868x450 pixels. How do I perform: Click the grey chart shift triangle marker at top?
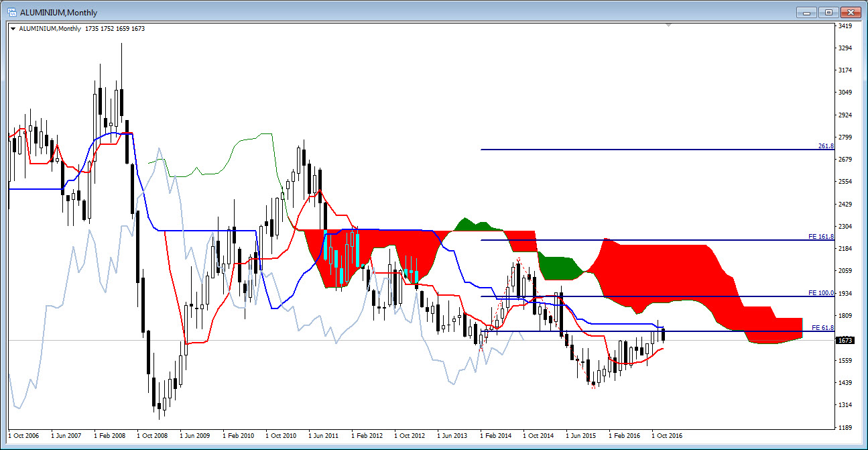coord(668,25)
